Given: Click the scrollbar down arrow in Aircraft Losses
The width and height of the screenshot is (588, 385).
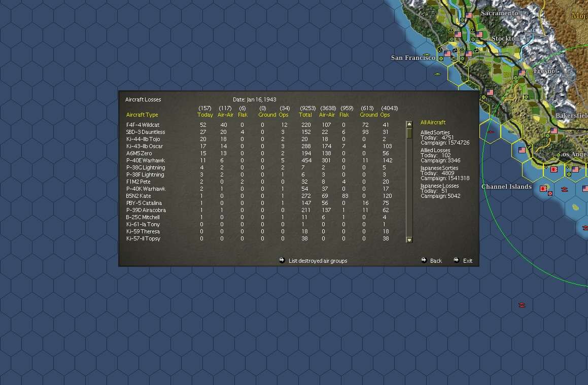Looking at the screenshot, I should pyautogui.click(x=409, y=239).
